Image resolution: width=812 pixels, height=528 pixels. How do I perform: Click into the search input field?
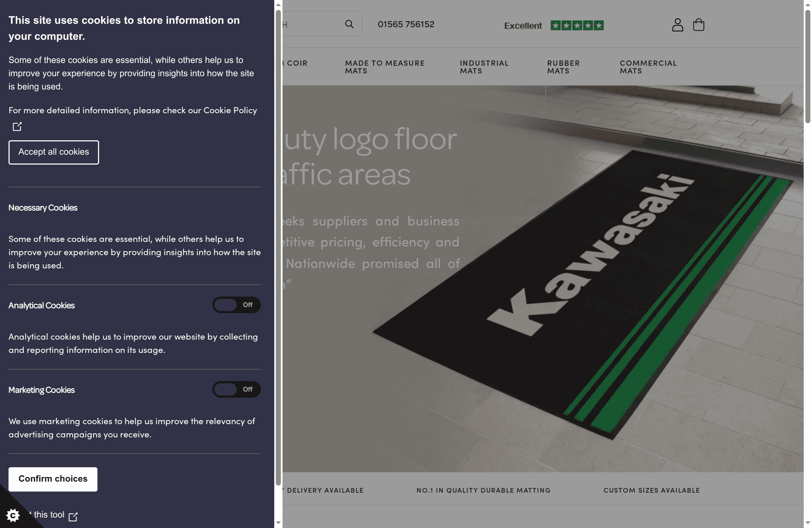310,25
